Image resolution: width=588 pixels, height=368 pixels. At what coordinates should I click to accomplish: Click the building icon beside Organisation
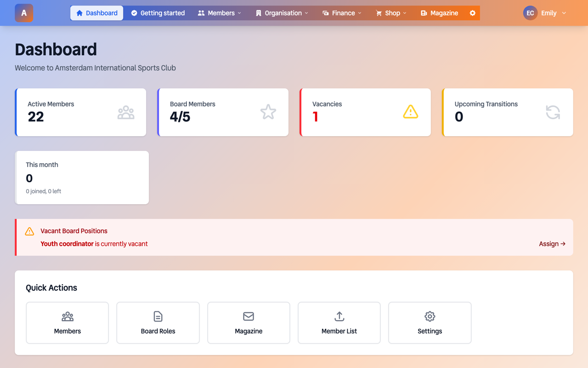pyautogui.click(x=259, y=13)
